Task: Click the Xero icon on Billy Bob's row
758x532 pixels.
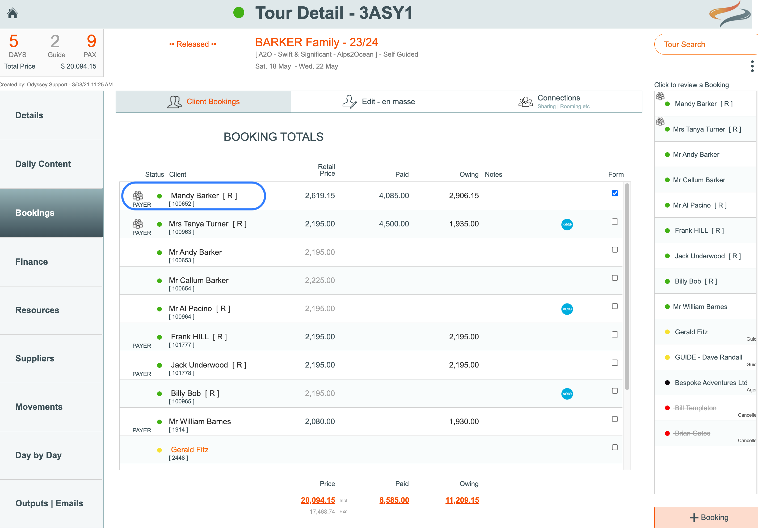Action: pyautogui.click(x=567, y=394)
